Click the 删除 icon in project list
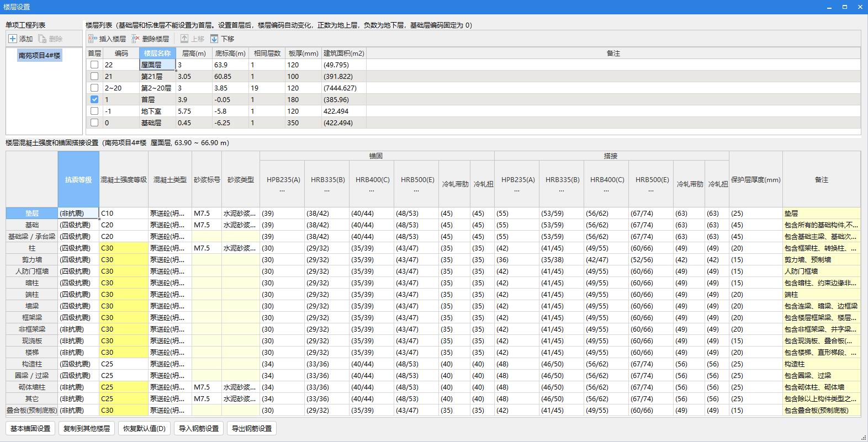The width and height of the screenshot is (868, 442). tap(42, 39)
